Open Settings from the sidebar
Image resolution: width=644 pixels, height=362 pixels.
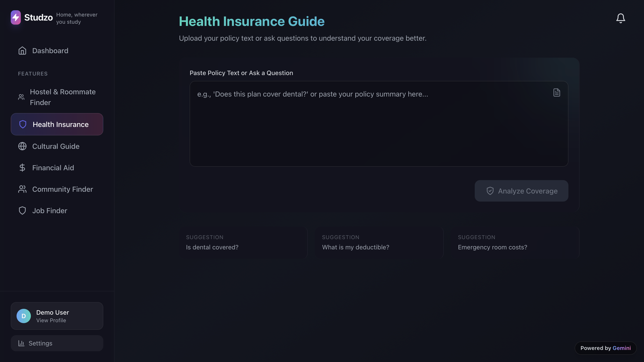57,343
